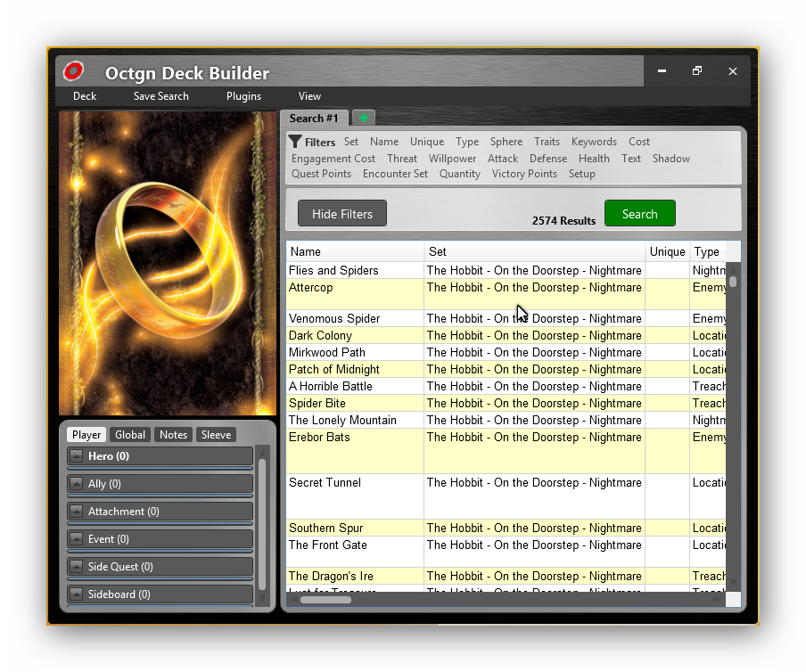Add the Health filter

pyautogui.click(x=594, y=159)
